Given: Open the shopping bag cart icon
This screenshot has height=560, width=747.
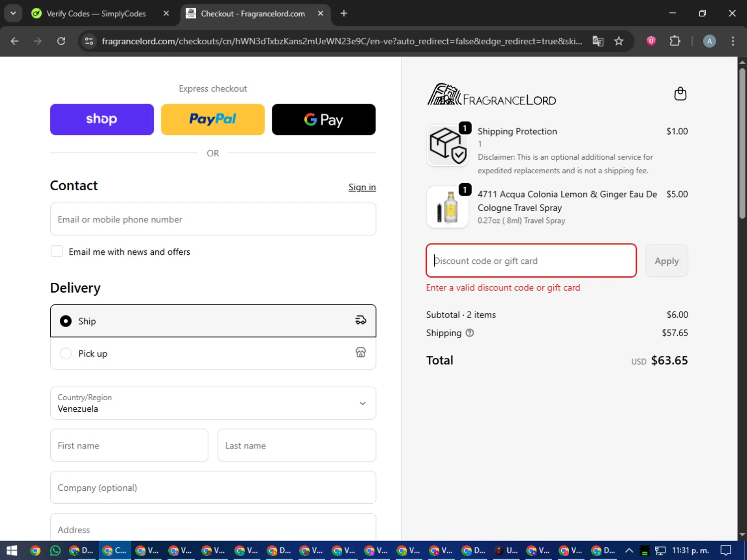Looking at the screenshot, I should [x=680, y=94].
